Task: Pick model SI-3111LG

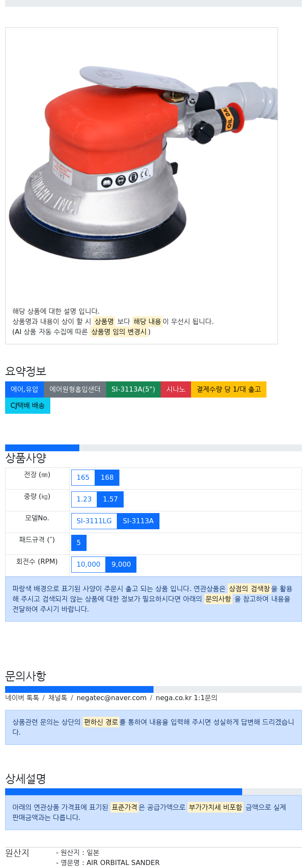Action: click(94, 521)
